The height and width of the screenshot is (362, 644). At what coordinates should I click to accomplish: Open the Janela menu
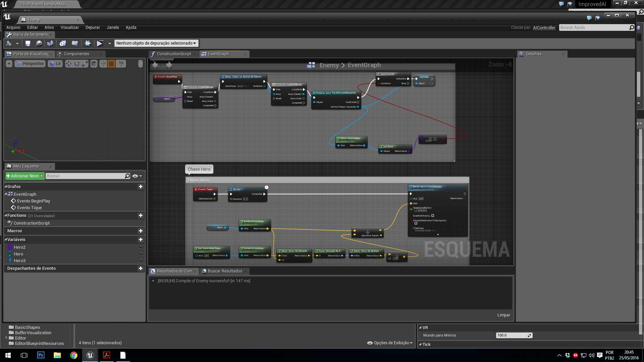tap(113, 27)
